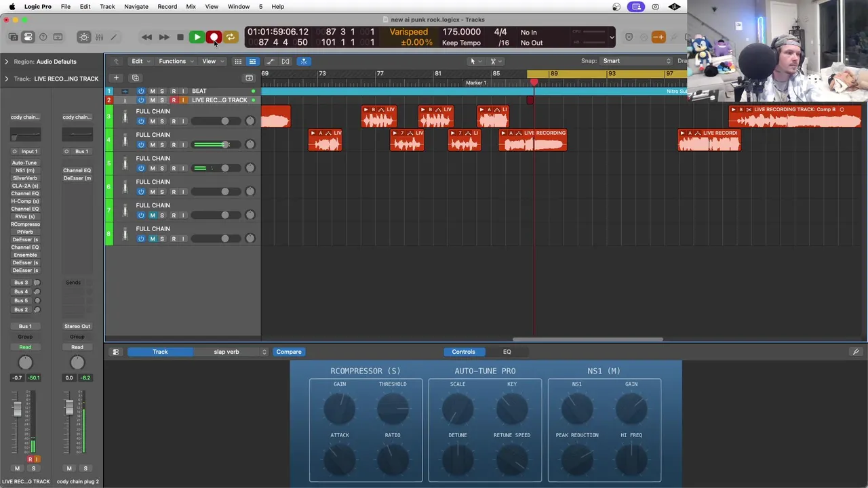Open the Apple menu
Screen dimensions: 868x488
12,7
